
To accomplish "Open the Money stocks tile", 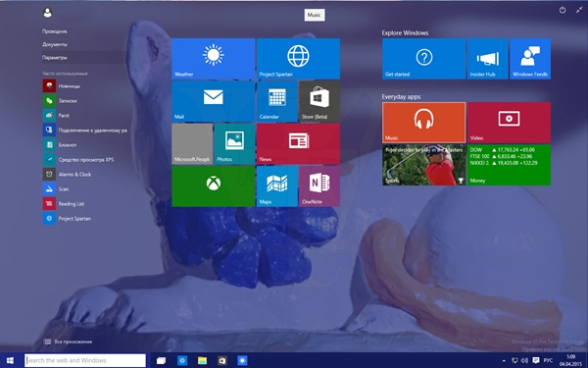I will (x=509, y=165).
